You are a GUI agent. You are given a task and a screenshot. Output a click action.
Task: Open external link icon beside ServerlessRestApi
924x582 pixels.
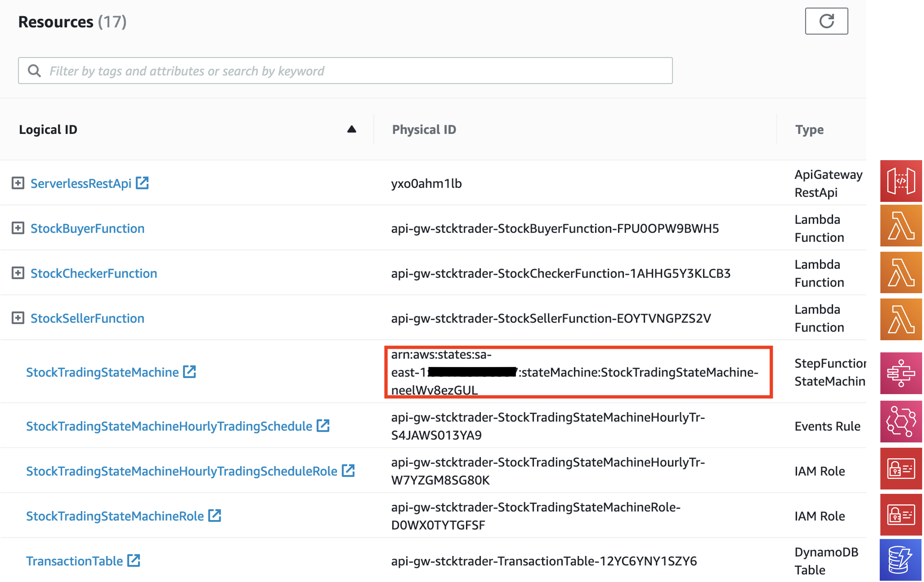pos(142,183)
